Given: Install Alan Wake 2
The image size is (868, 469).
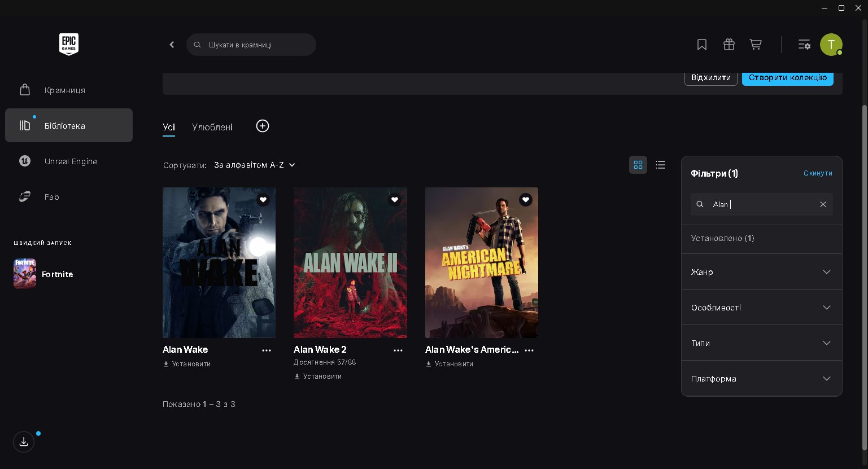Looking at the screenshot, I should click(318, 376).
